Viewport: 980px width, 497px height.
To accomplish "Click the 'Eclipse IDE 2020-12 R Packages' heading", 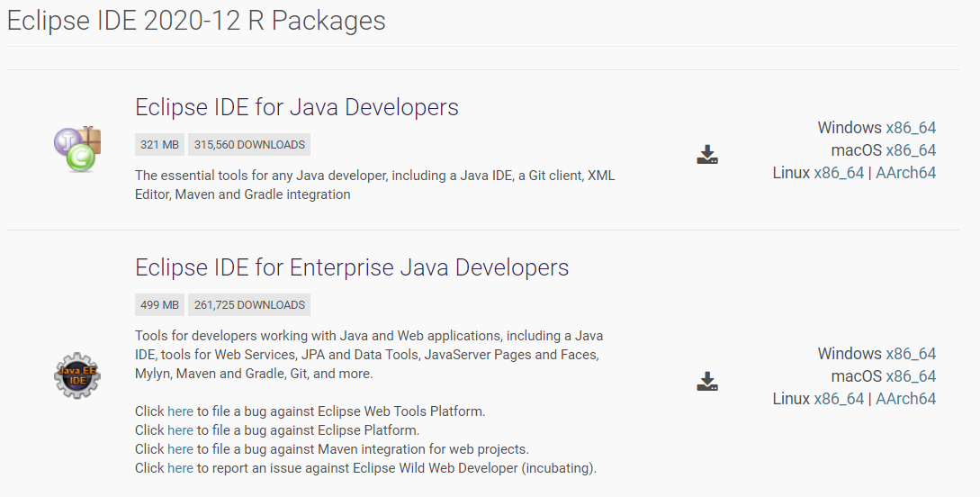I will coord(196,21).
